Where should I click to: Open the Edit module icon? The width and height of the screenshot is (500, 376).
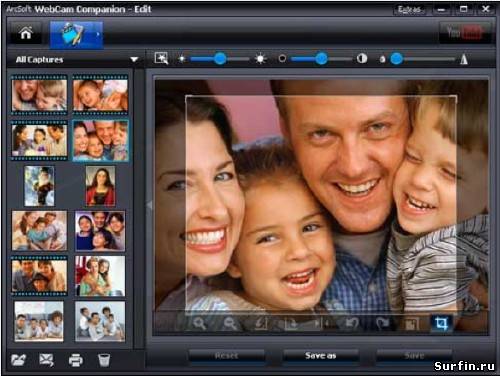tap(76, 34)
